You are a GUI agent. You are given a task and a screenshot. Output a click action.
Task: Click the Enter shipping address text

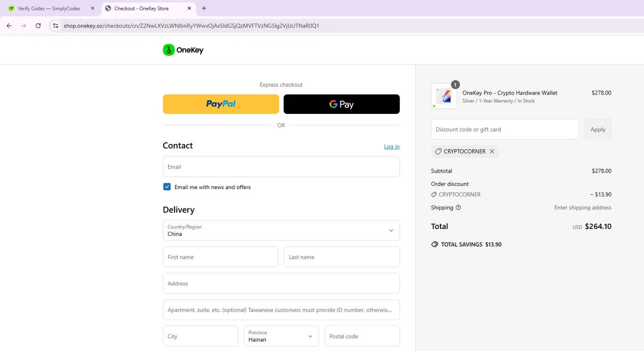point(583,208)
